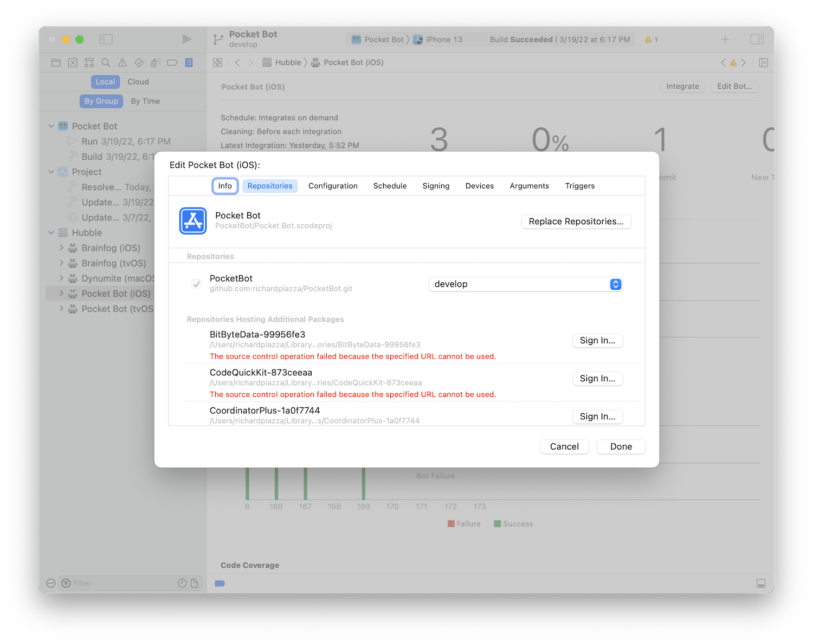The image size is (813, 644).
Task: Switch to the Arguments tab
Action: click(x=530, y=186)
